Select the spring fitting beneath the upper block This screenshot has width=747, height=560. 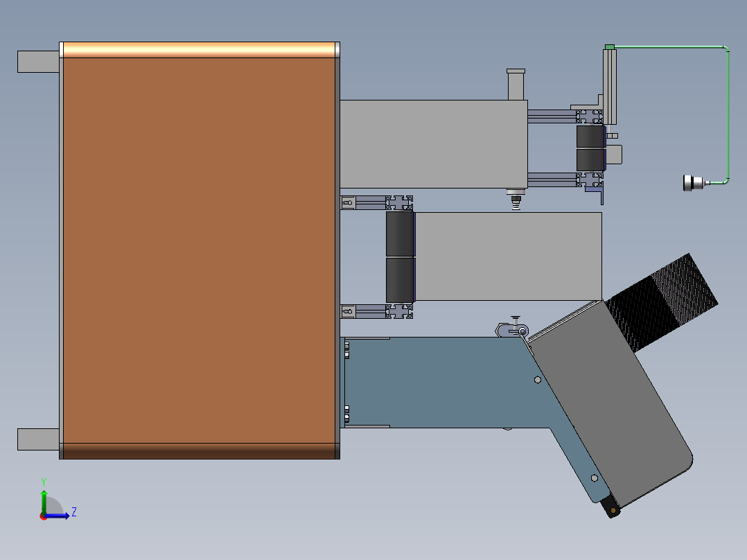pyautogui.click(x=516, y=198)
